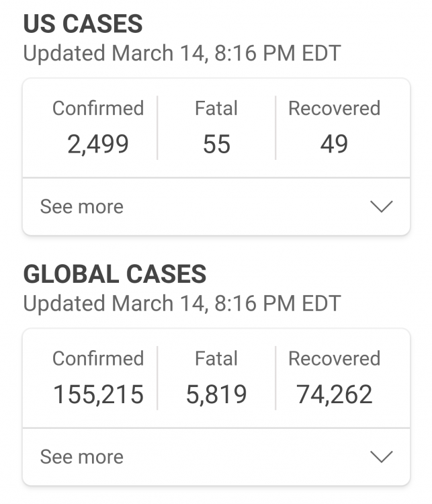Click US cases updated timestamp
Viewport: 432px width, 504px height.
tap(182, 53)
